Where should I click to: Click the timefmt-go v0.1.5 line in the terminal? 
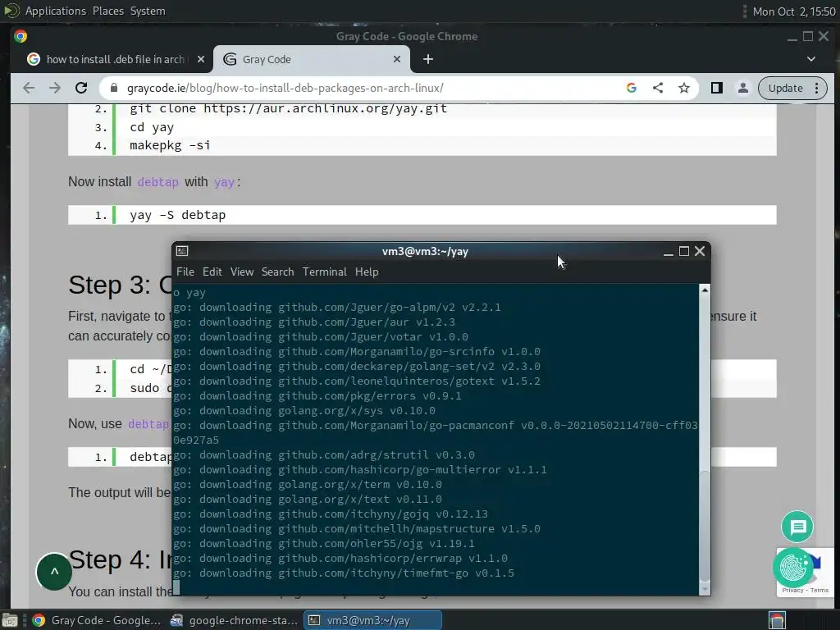coord(344,573)
